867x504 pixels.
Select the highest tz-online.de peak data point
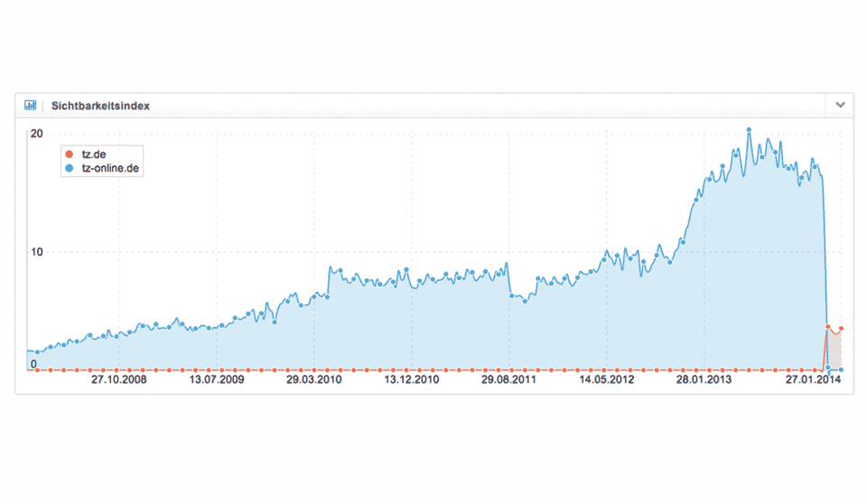pyautogui.click(x=749, y=130)
